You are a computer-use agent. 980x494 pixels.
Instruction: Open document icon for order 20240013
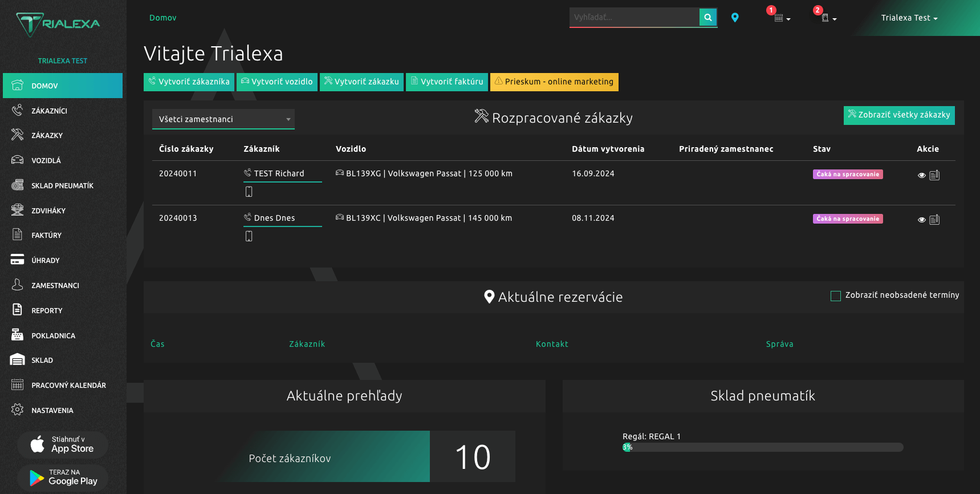point(934,220)
